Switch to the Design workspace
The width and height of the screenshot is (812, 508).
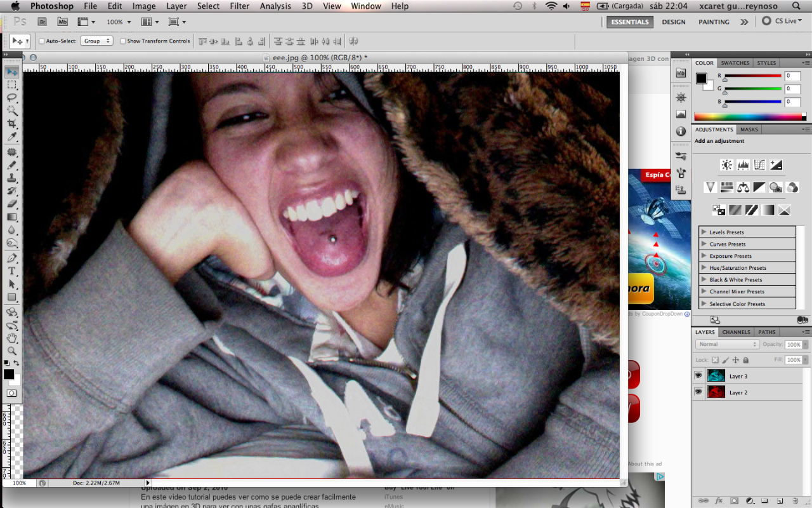pyautogui.click(x=673, y=22)
